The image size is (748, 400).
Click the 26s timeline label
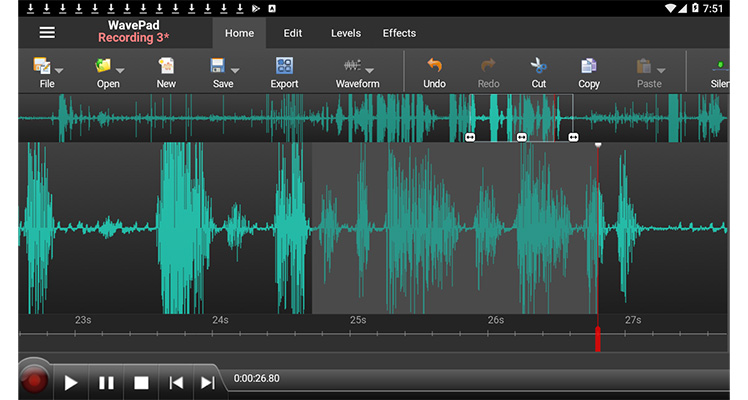[x=496, y=320]
